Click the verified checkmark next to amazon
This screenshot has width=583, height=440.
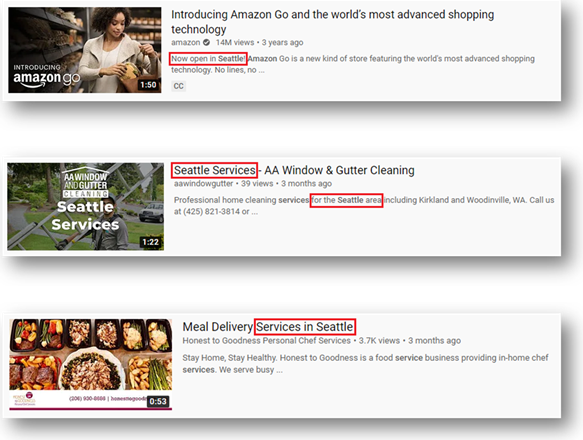coord(206,42)
